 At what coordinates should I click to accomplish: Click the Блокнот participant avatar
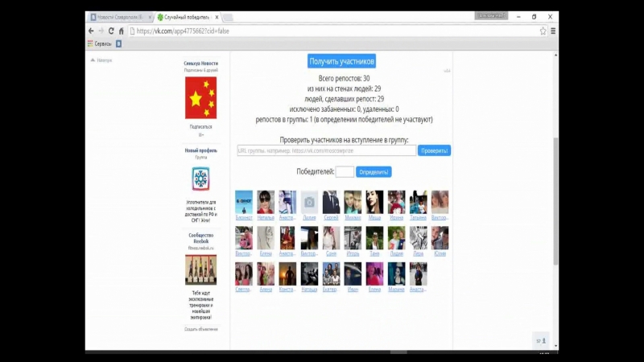(x=244, y=202)
